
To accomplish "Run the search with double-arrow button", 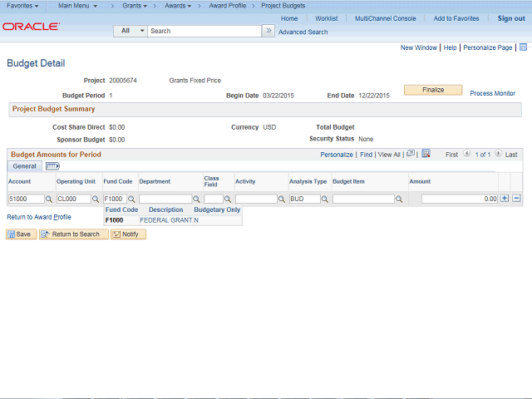I will click(x=268, y=31).
